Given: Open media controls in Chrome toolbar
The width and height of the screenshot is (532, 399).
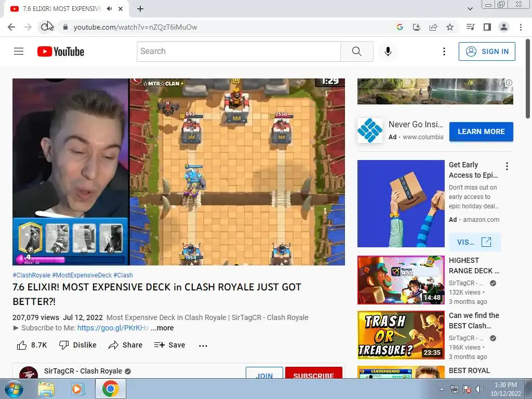Looking at the screenshot, I should point(470,27).
